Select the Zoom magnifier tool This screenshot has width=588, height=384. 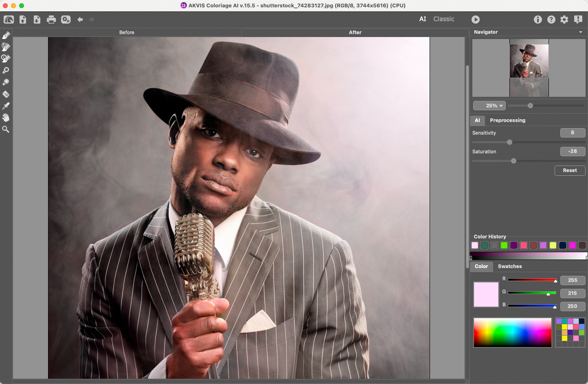point(6,130)
